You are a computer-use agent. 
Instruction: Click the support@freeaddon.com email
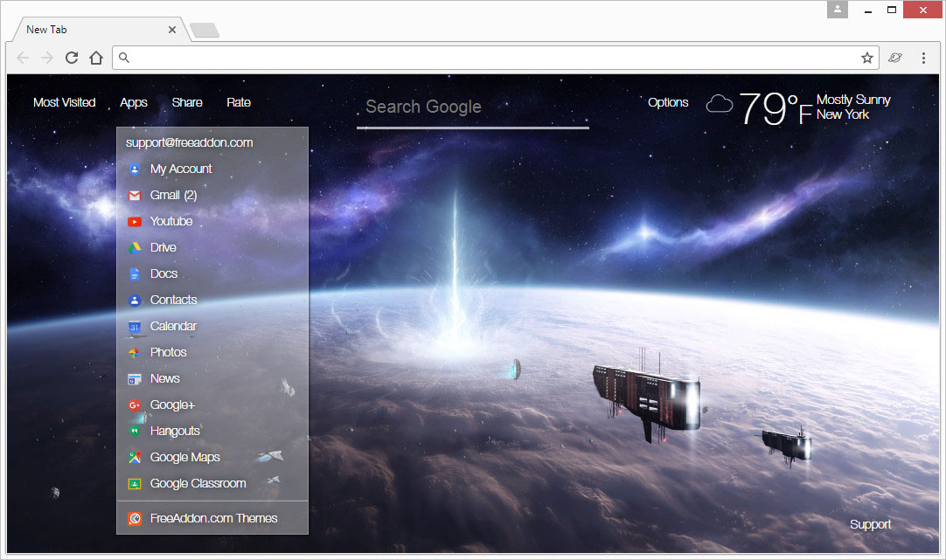click(x=189, y=143)
